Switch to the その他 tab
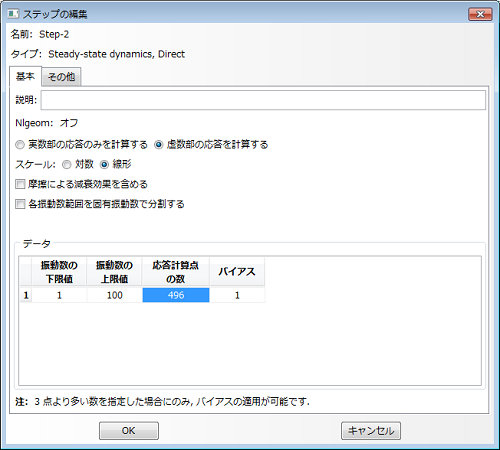500x450 pixels. pos(61,77)
